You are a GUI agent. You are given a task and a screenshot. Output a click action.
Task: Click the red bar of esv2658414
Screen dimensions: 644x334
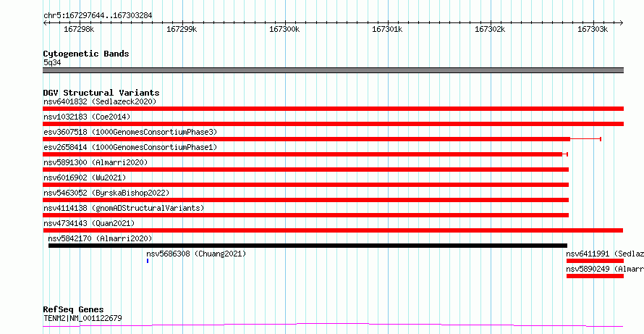click(x=302, y=154)
